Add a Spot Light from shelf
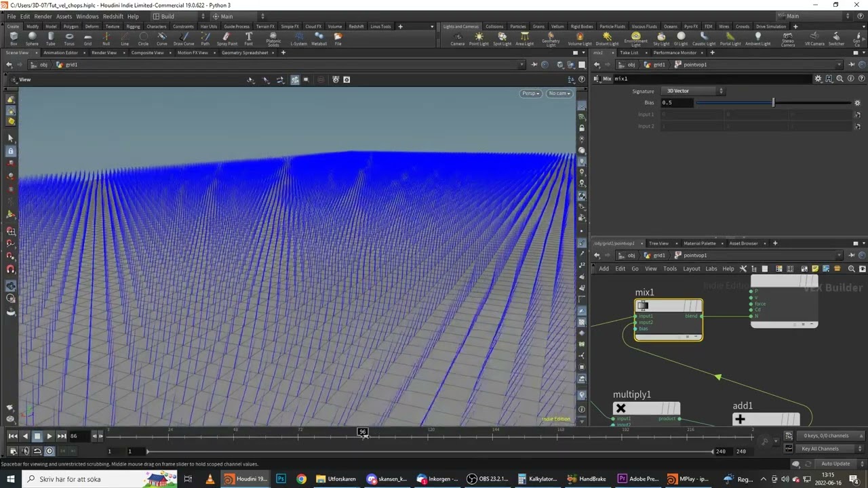The height and width of the screenshot is (488, 868). coord(502,39)
